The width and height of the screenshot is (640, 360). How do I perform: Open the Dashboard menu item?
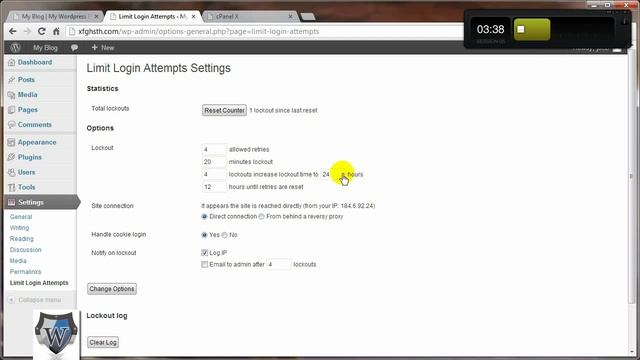35,62
